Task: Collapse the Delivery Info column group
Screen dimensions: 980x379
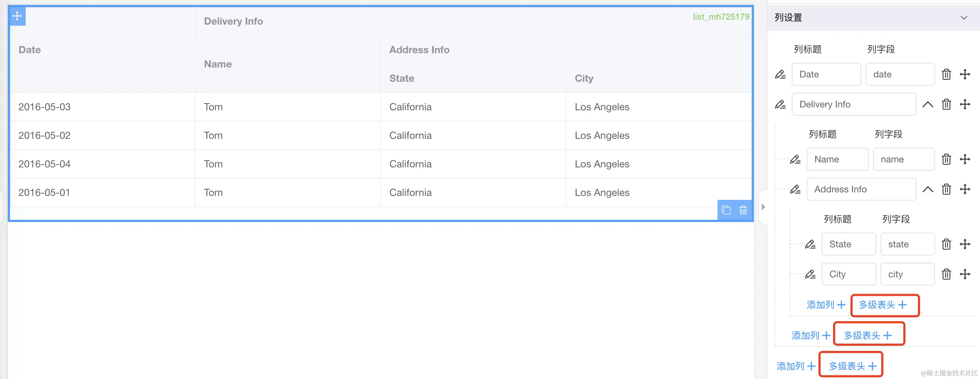Action: click(x=928, y=104)
